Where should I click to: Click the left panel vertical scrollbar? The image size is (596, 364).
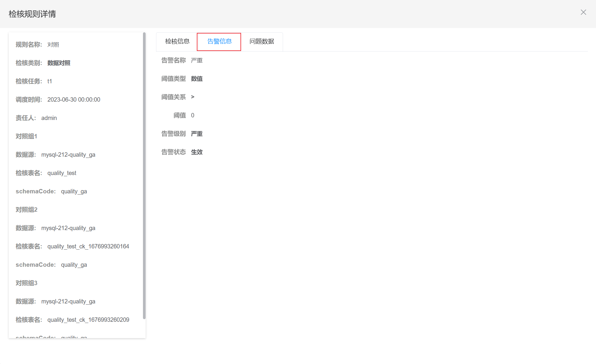[x=144, y=175]
